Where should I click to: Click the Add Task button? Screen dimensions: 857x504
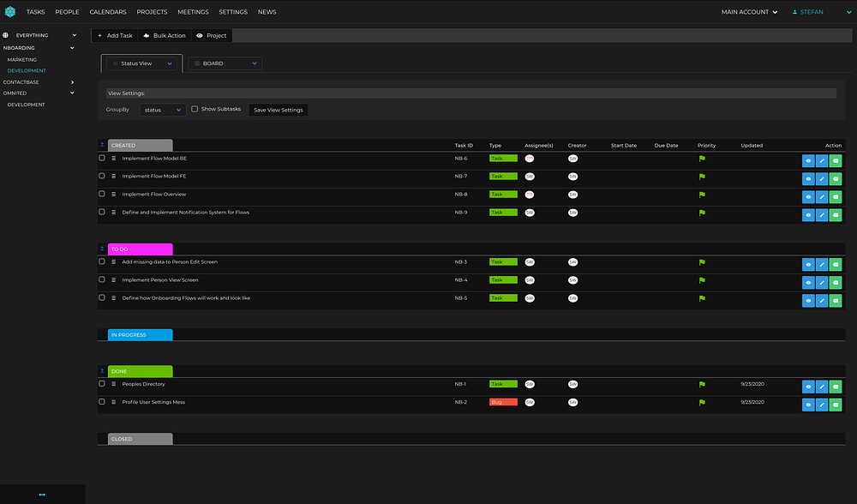[114, 36]
